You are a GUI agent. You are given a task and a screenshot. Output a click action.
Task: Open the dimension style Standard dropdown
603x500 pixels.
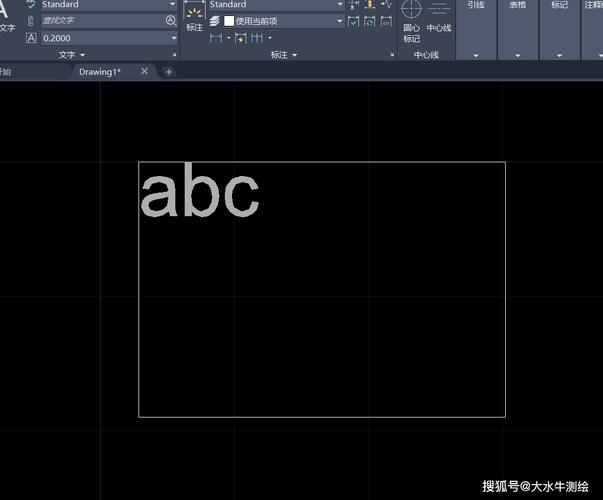340,5
